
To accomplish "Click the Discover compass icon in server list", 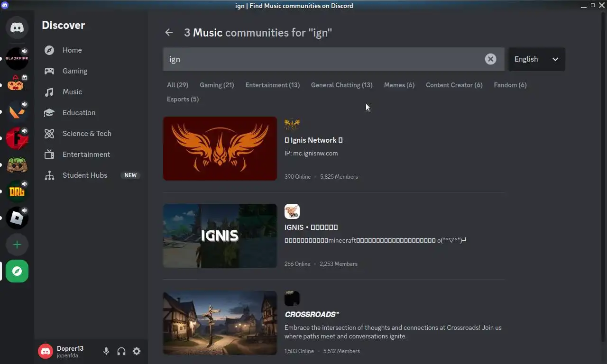I will tap(17, 271).
